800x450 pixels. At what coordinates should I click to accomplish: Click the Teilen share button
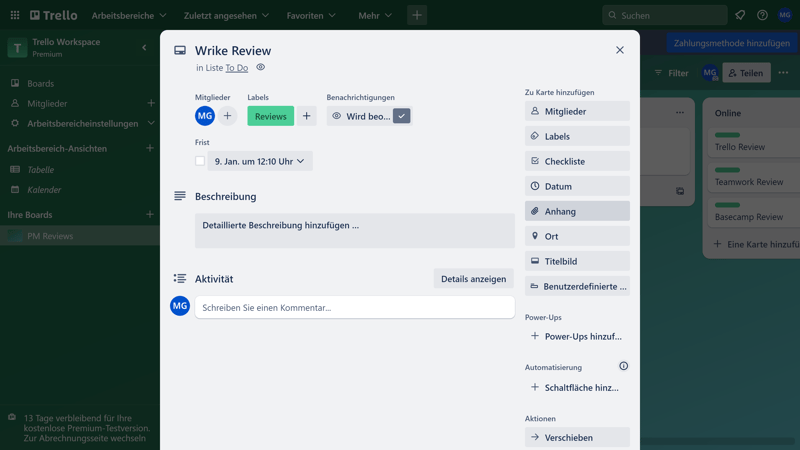(x=746, y=73)
